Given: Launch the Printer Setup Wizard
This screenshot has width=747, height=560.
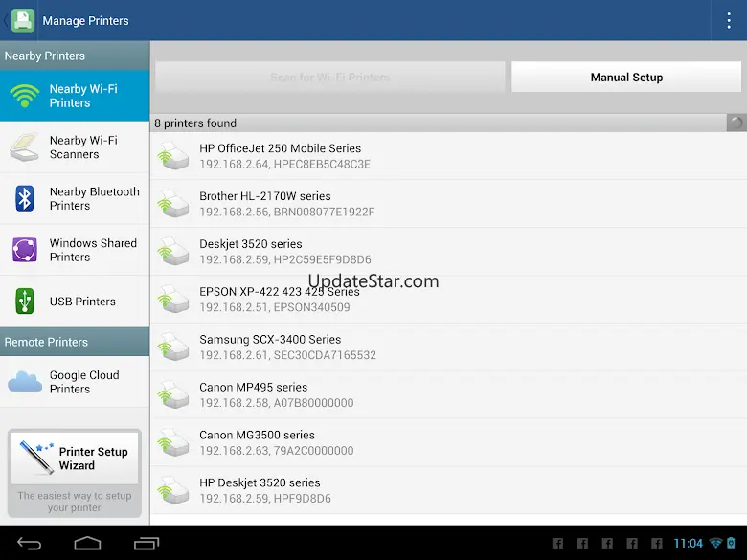Looking at the screenshot, I should coord(75,459).
